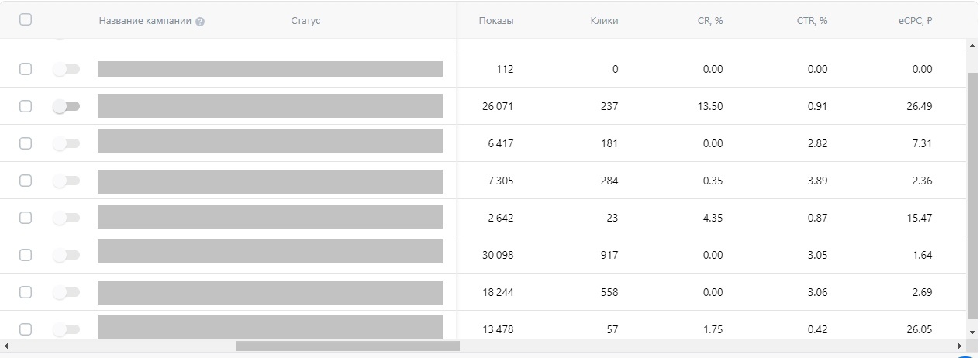
Task: Select the checkbox of the 112 impressions row
Action: (x=26, y=69)
